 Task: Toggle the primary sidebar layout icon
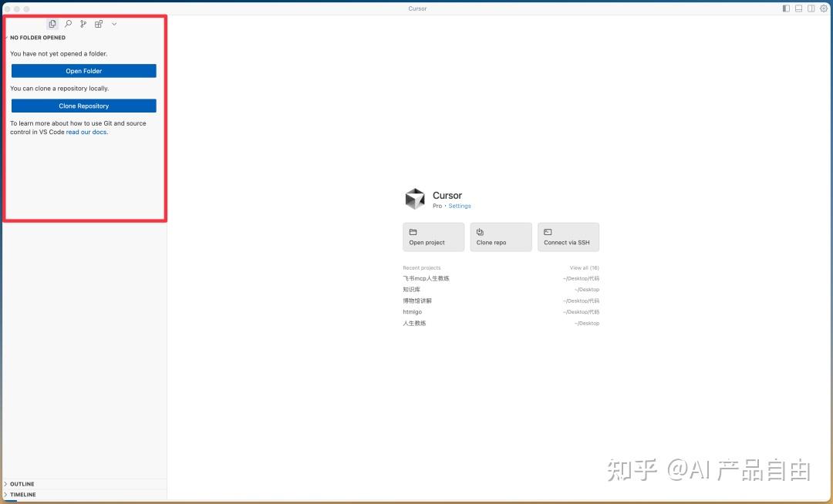[x=786, y=8]
